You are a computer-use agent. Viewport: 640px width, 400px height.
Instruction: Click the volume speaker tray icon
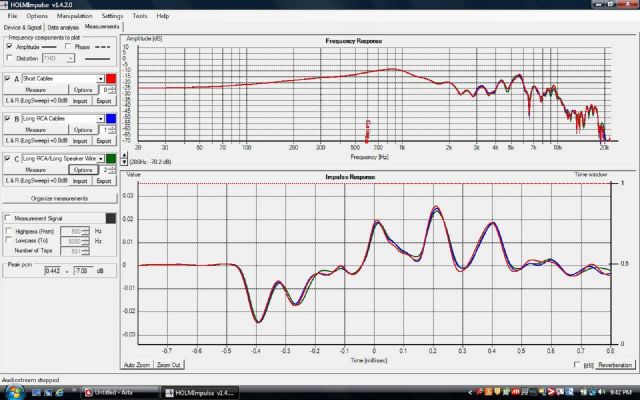tap(602, 392)
